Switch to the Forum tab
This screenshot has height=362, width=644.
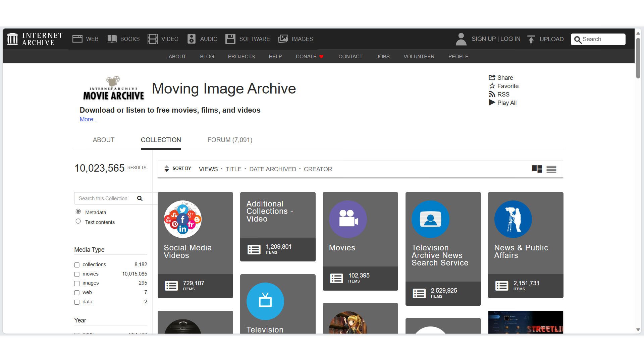point(230,140)
